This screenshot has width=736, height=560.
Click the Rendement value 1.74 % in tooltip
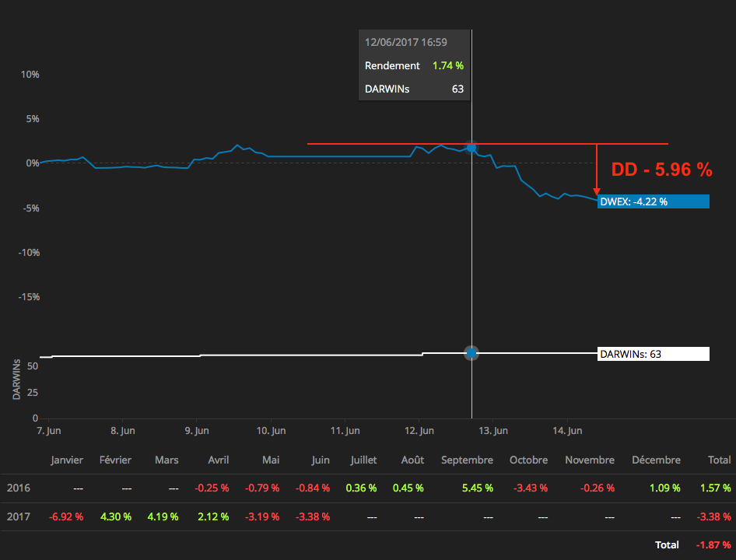448,65
